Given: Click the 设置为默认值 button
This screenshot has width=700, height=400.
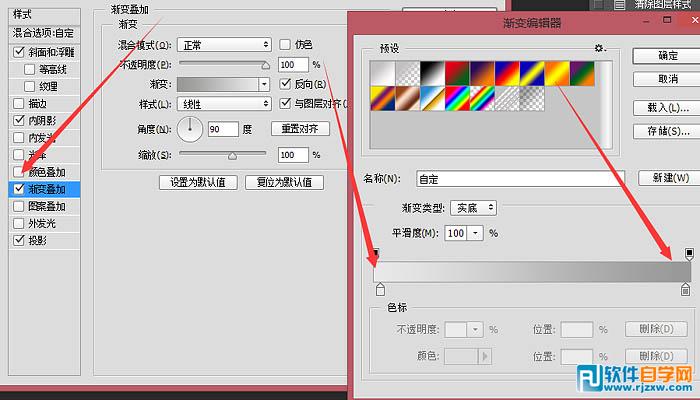Looking at the screenshot, I should point(198,182).
